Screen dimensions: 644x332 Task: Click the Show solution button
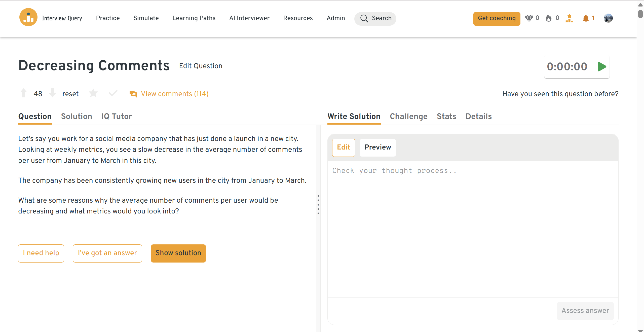pos(178,253)
